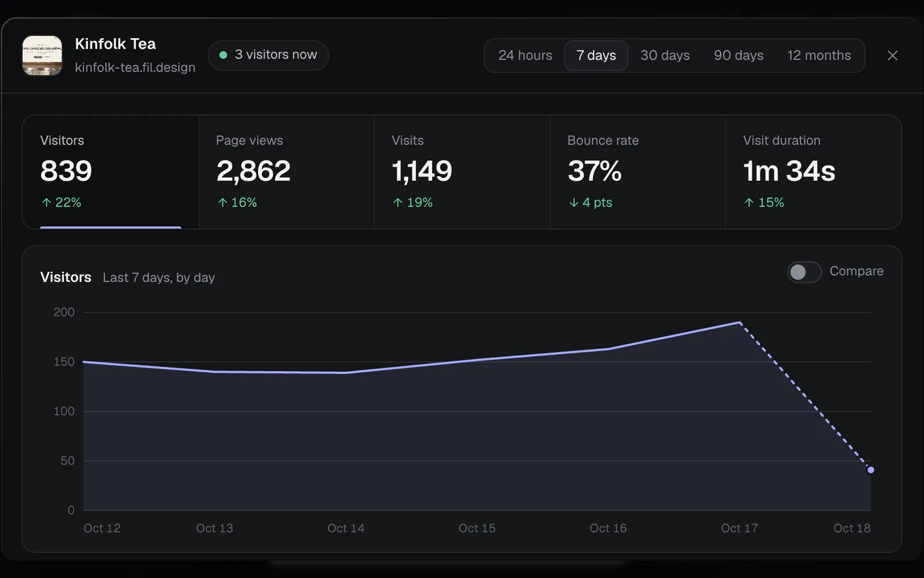The width and height of the screenshot is (924, 578).
Task: Click the up arrow beside 19%
Action: (398, 202)
